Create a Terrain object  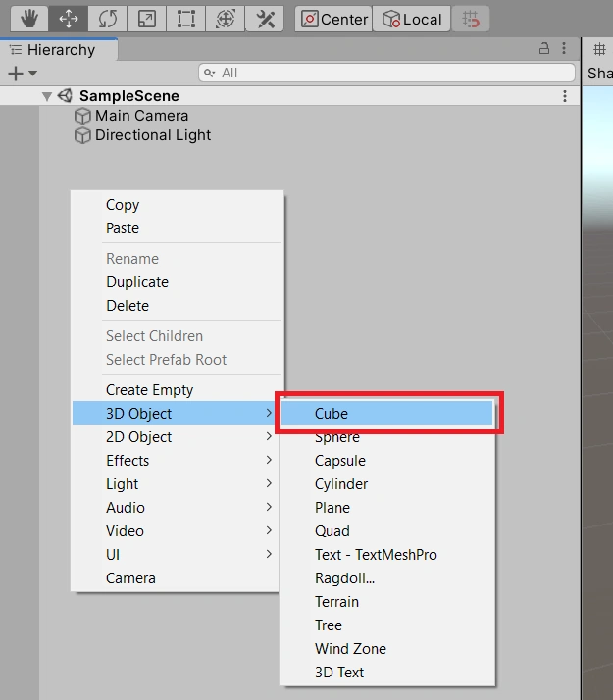[387, 602]
